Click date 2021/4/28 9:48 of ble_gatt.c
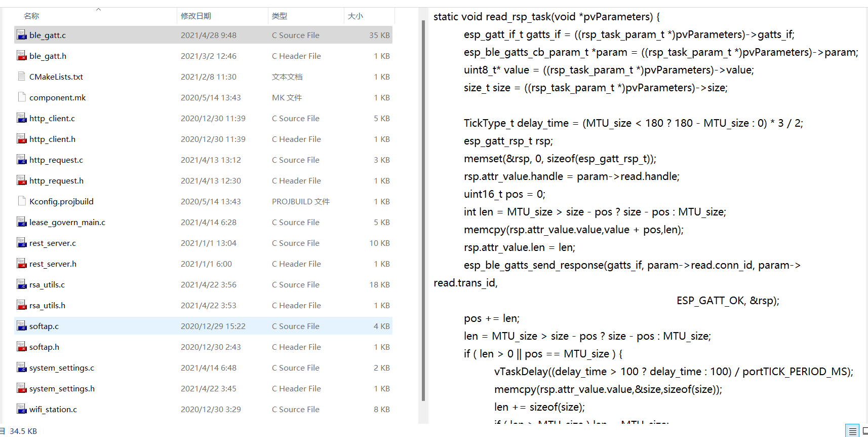Screen dimensions: 868x437 point(209,35)
